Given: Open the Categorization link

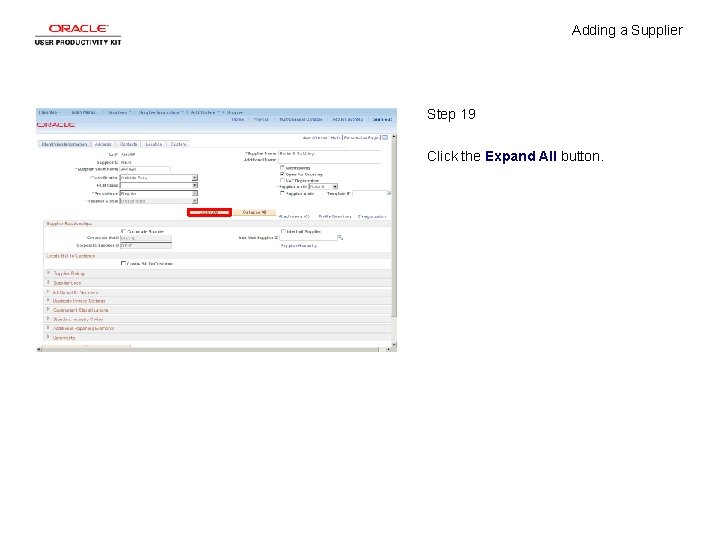Looking at the screenshot, I should [x=372, y=216].
